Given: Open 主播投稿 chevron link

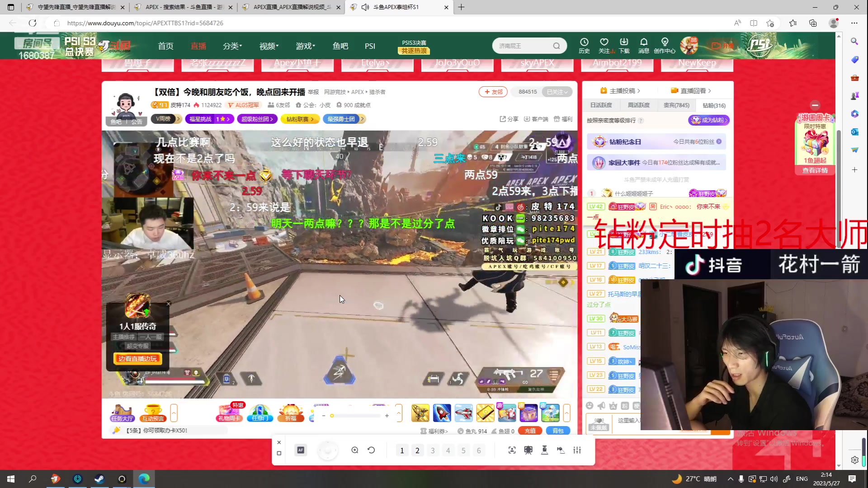Looking at the screenshot, I should pyautogui.click(x=620, y=91).
